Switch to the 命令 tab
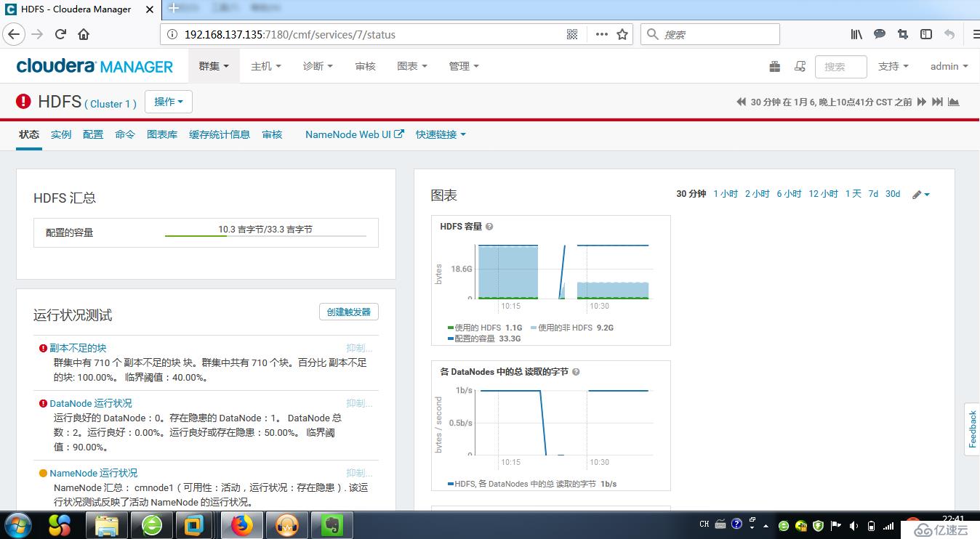Viewport: 980px width, 539px height. pyautogui.click(x=125, y=134)
